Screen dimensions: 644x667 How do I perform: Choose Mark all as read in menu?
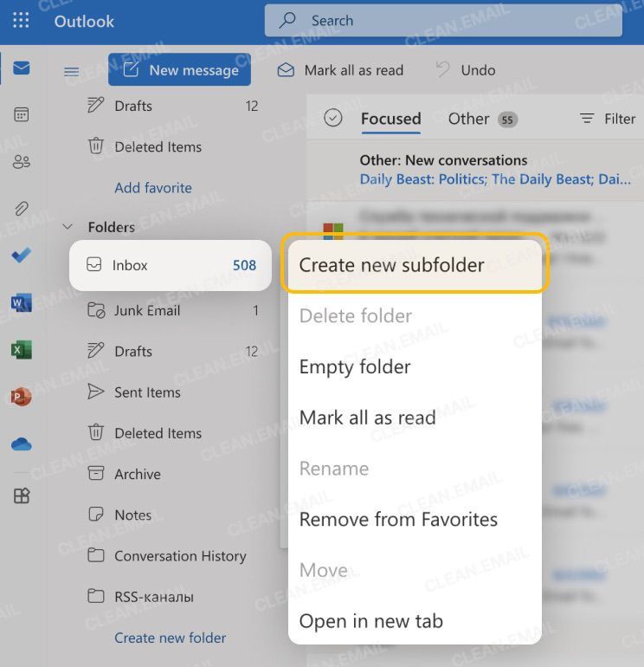415,418
